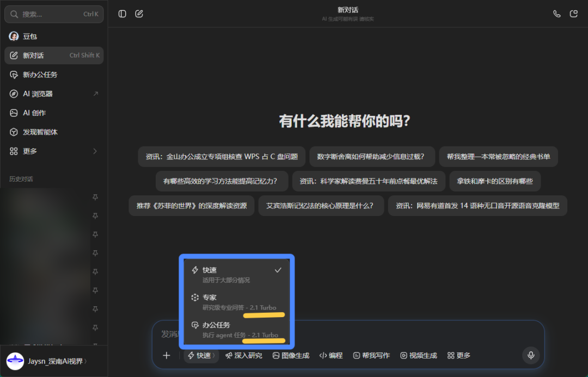Choose 快速 mode in the popup
The height and width of the screenshot is (377, 588).
click(237, 275)
